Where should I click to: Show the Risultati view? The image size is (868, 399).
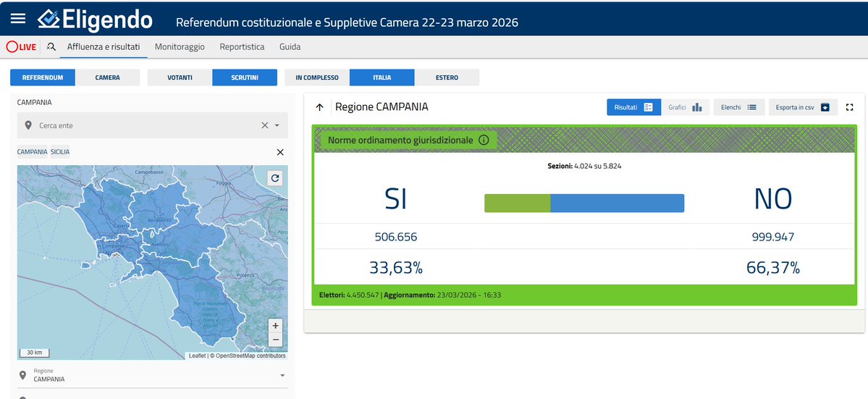pos(634,107)
